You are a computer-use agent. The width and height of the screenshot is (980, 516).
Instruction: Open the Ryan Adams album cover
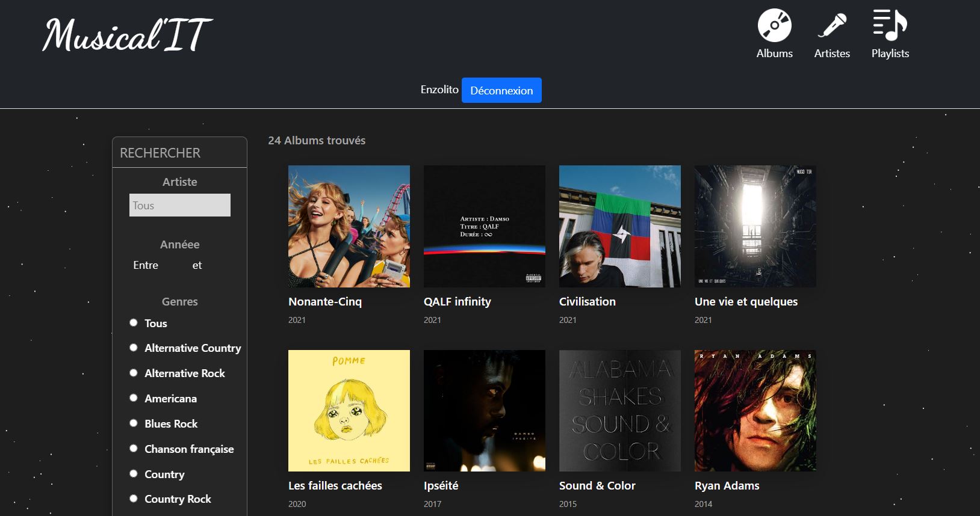click(x=755, y=411)
